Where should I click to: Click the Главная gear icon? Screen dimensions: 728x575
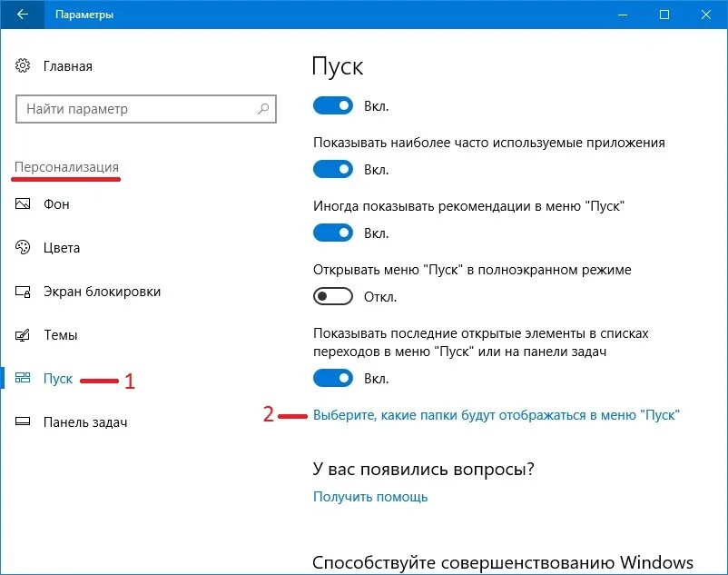click(23, 66)
